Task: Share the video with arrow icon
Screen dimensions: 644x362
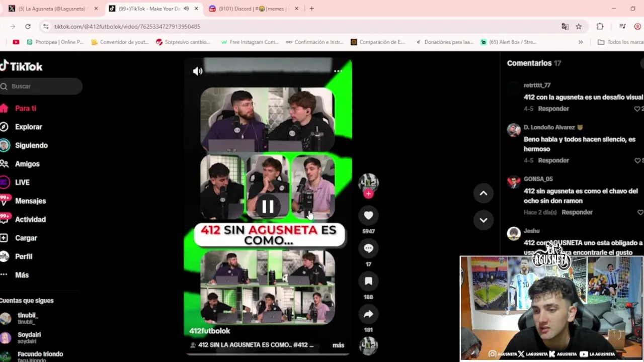Action: [368, 314]
